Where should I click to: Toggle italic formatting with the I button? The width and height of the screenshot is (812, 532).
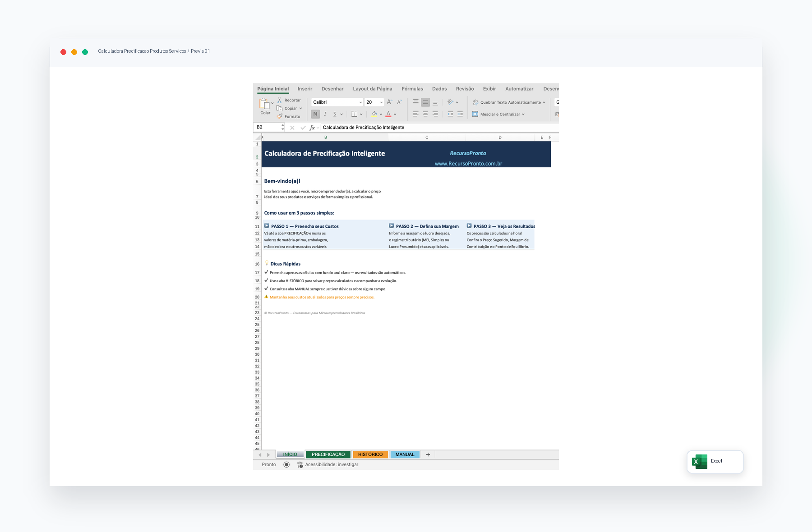pos(325,114)
